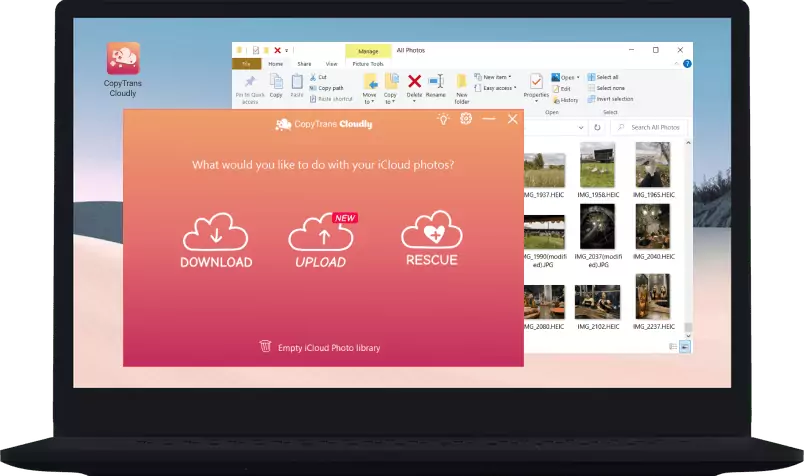Click the Explorer scrollbar down arrow

(x=688, y=336)
